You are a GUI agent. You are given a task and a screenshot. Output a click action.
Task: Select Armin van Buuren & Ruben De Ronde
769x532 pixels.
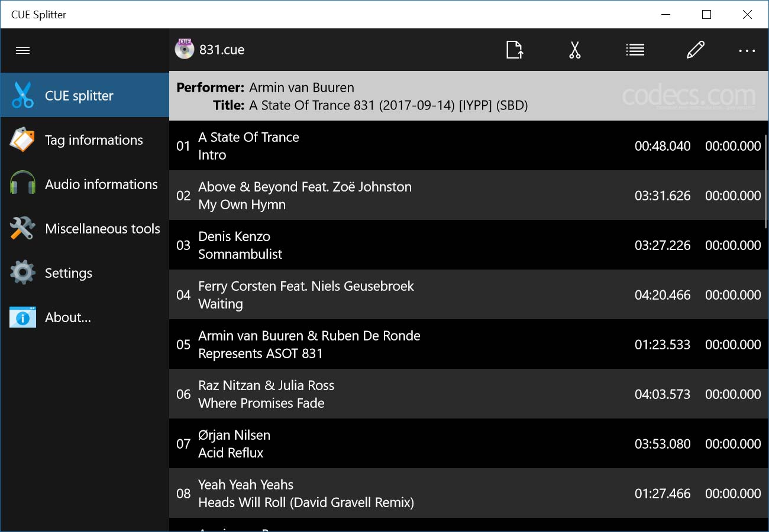309,336
